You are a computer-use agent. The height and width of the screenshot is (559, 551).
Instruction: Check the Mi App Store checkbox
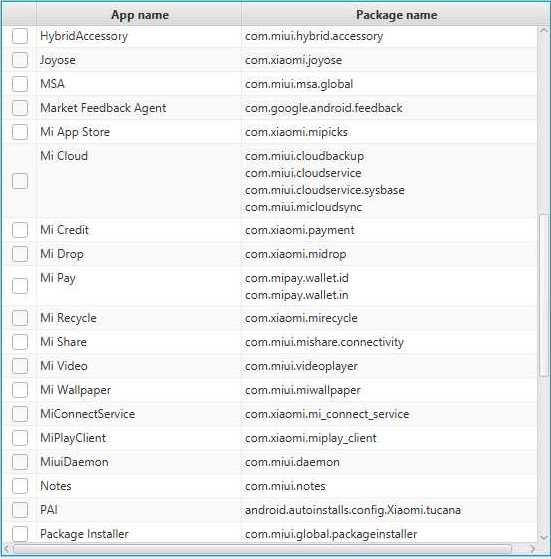20,132
